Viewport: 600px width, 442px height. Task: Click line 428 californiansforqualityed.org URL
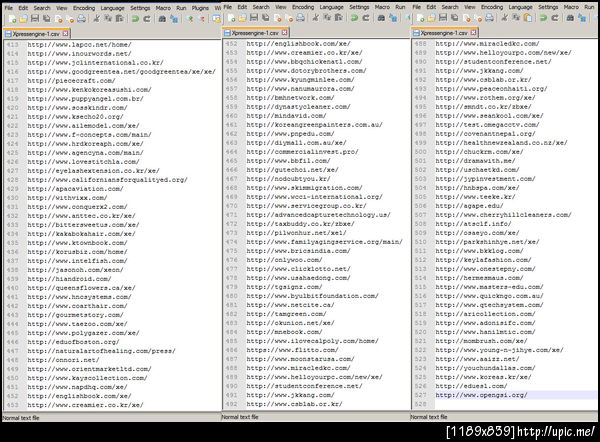[x=107, y=180]
